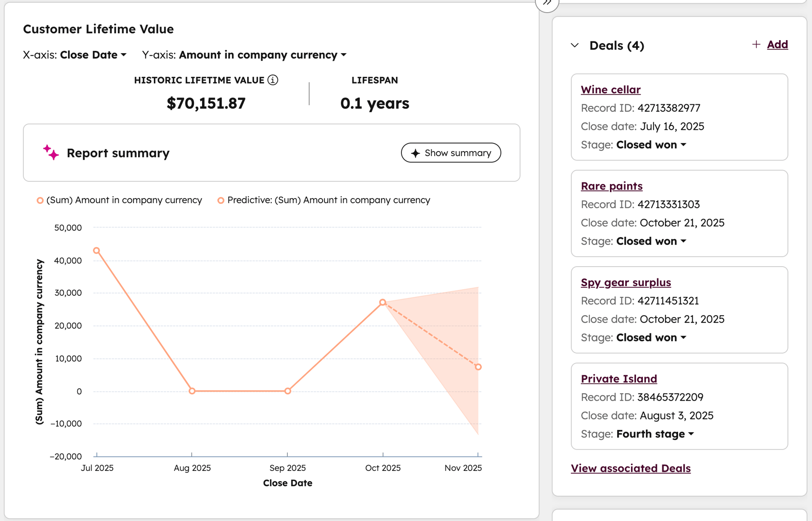The width and height of the screenshot is (812, 521).
Task: Click the Jul 2025 data point on chart
Action: [x=97, y=250]
